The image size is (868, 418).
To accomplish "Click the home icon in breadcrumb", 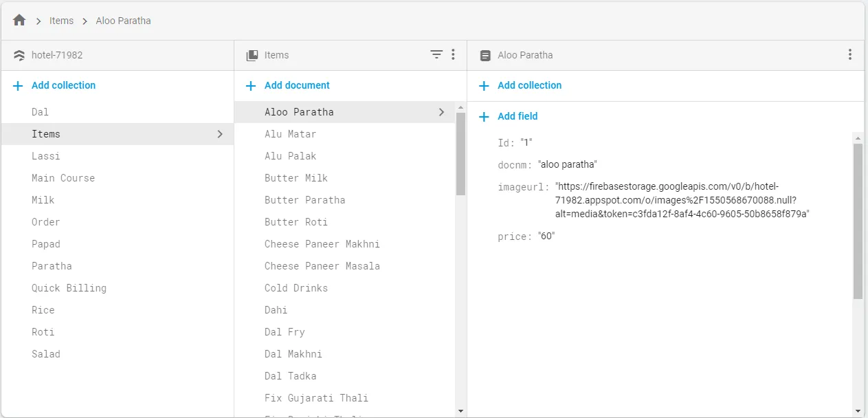I will pos(19,21).
